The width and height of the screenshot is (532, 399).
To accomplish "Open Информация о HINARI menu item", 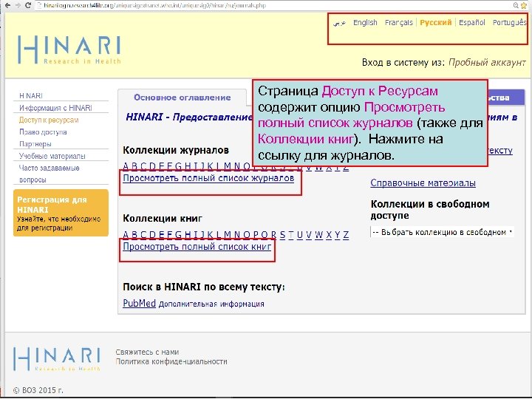I will 55,108.
